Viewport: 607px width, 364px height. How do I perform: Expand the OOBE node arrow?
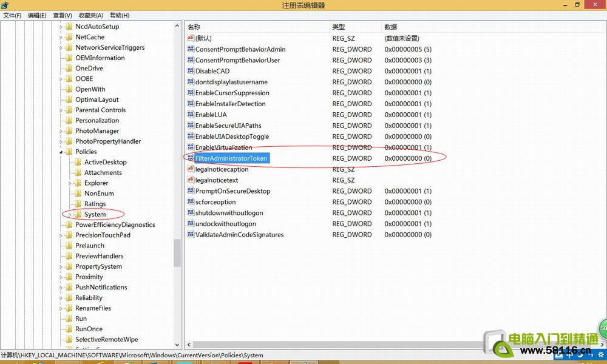click(61, 79)
